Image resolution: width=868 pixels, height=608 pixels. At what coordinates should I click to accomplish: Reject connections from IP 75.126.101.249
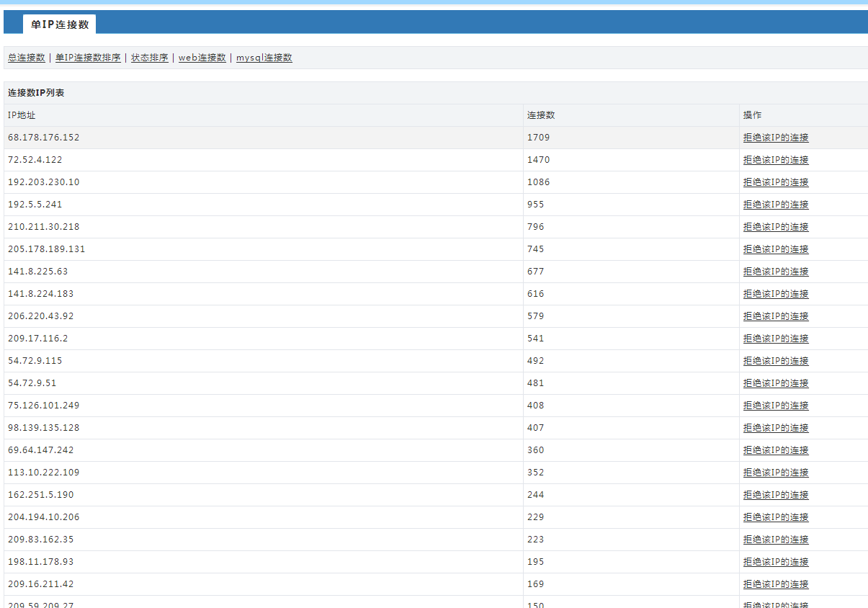pos(776,406)
